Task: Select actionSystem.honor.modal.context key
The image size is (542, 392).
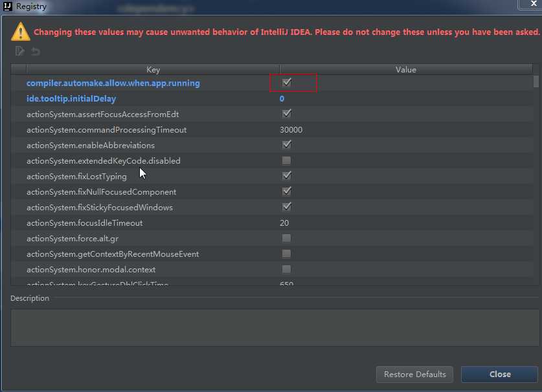Action: [x=91, y=270]
